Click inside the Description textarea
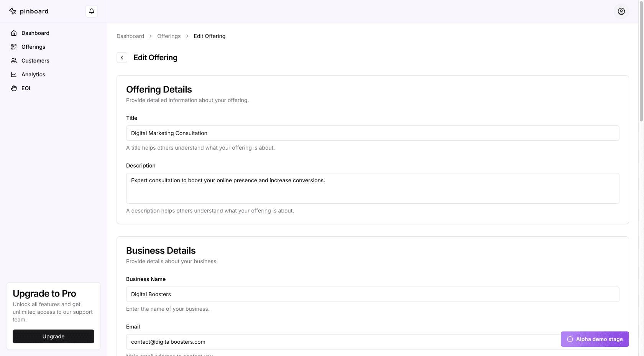The width and height of the screenshot is (644, 356). pyautogui.click(x=373, y=188)
